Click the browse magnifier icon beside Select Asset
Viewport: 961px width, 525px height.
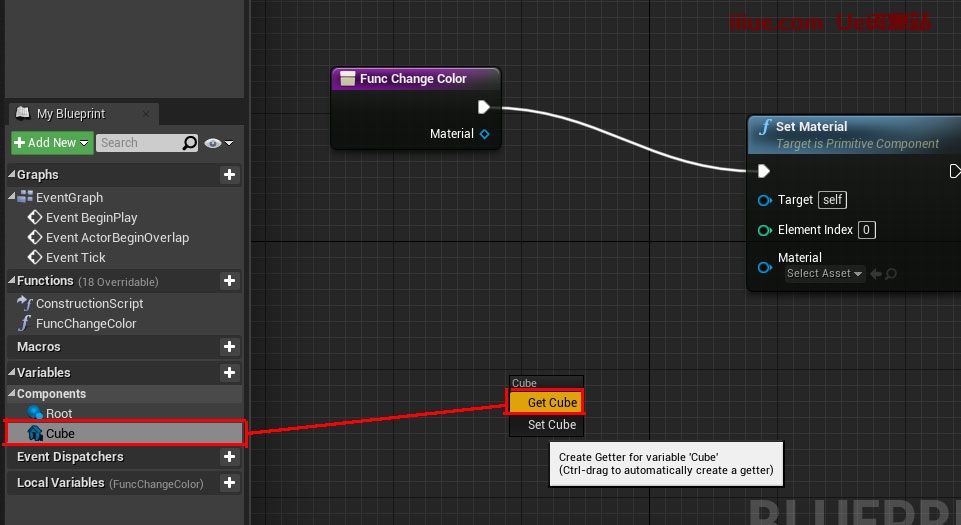pyautogui.click(x=891, y=274)
